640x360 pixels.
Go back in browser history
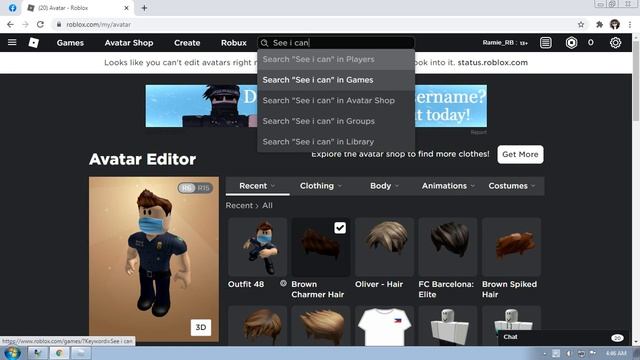tap(10, 24)
